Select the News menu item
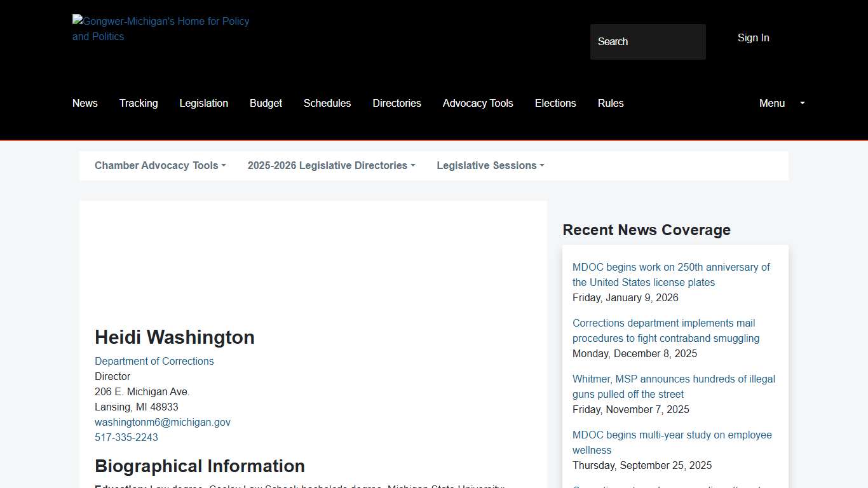 click(x=85, y=103)
